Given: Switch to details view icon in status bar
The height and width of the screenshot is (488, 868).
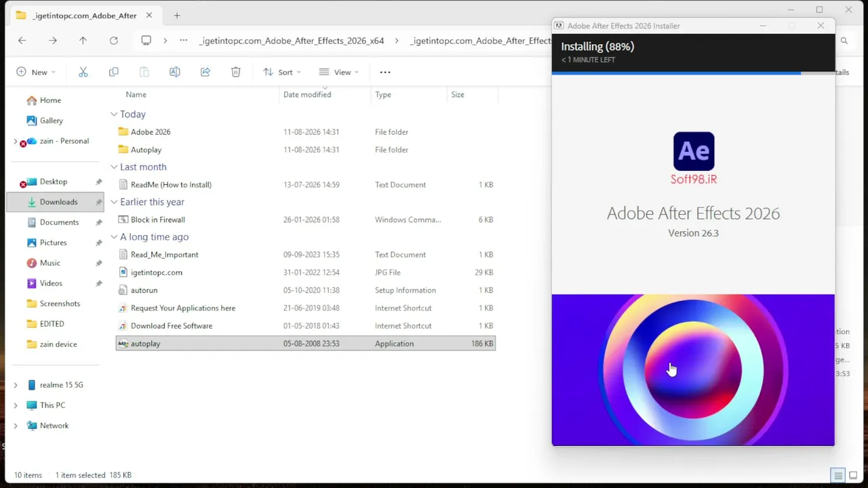Looking at the screenshot, I should (838, 475).
